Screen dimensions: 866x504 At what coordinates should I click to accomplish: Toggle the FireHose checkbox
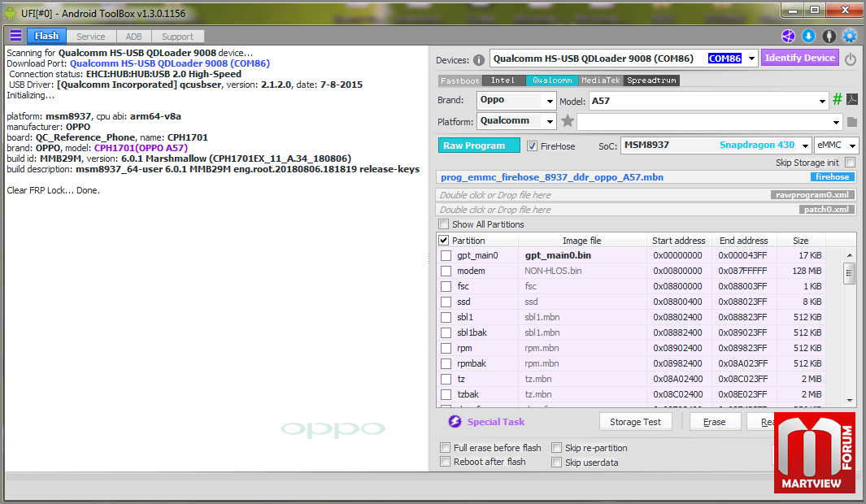point(532,146)
